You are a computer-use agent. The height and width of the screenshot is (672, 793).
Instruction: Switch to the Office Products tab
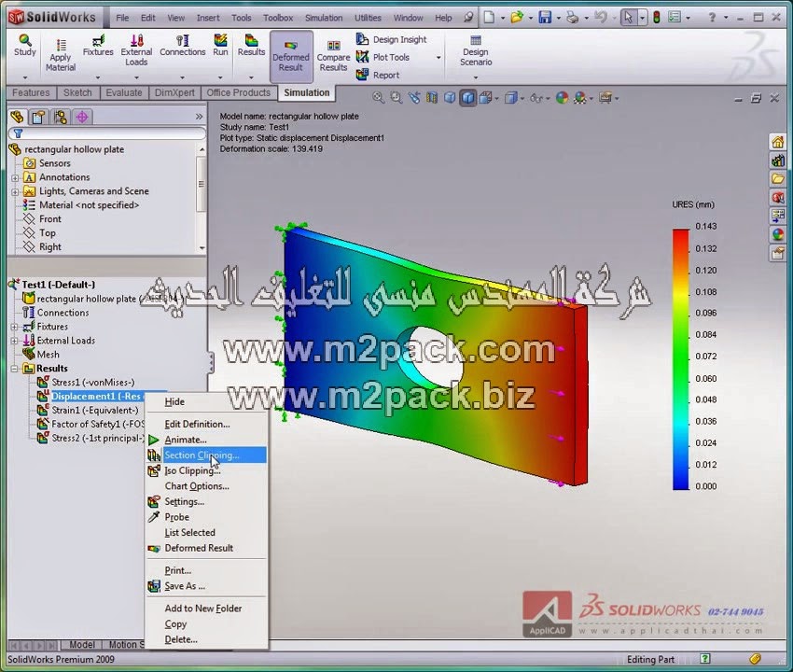(x=238, y=92)
